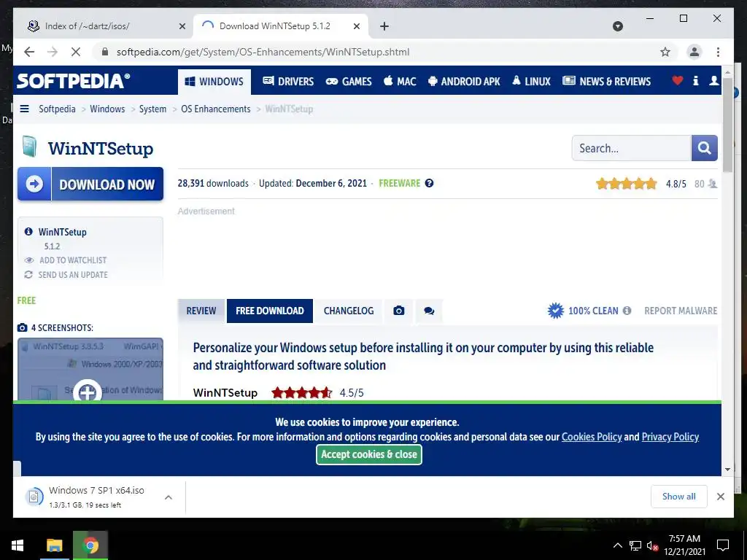Open the taskbar clock 7:57 AM
747x560 pixels.
[684, 545]
